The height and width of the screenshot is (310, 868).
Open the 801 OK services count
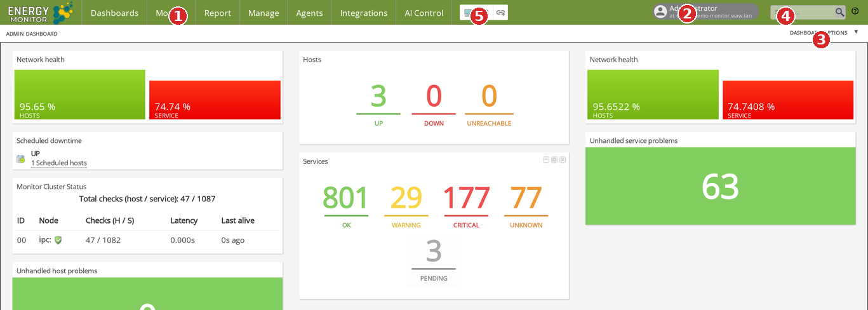[x=346, y=198]
